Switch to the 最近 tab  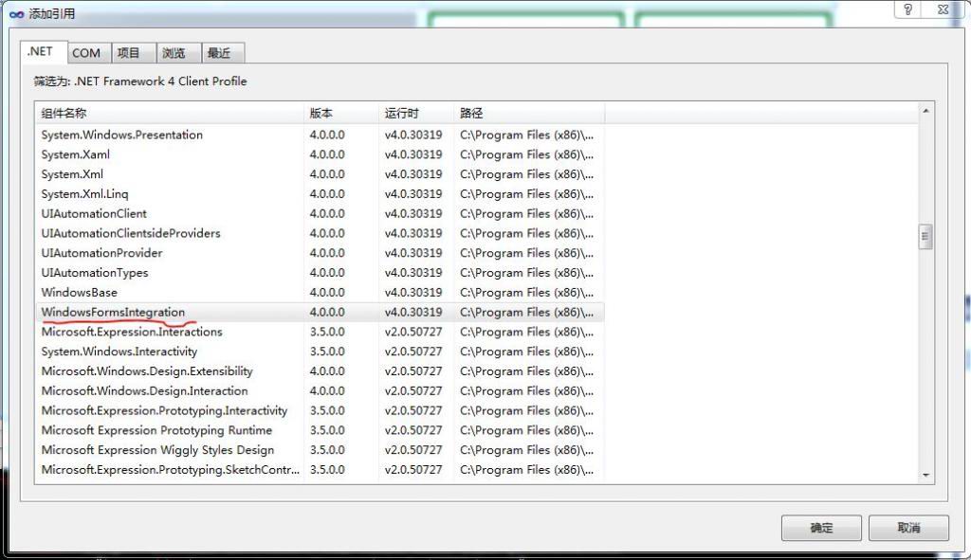(219, 53)
